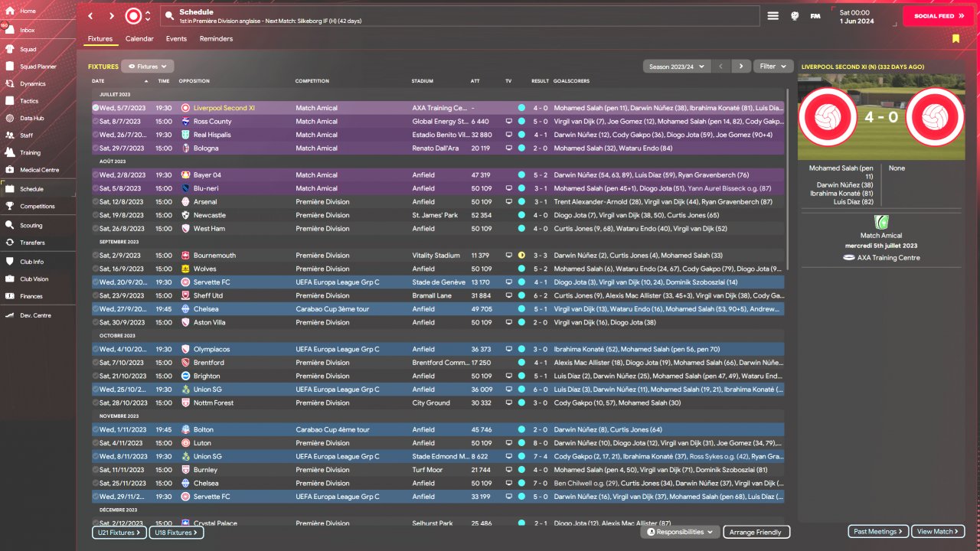980x551 pixels.
Task: Go to the next season arrow
Action: click(741, 67)
